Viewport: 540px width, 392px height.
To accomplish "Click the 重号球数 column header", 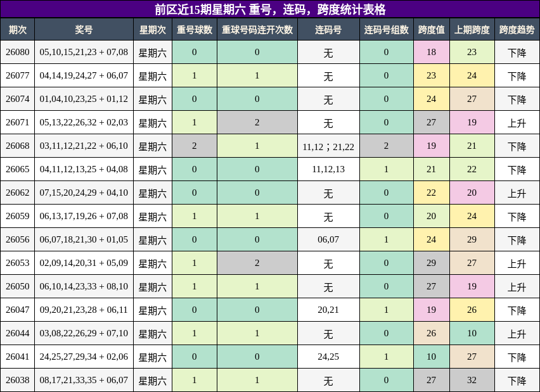I will click(194, 30).
